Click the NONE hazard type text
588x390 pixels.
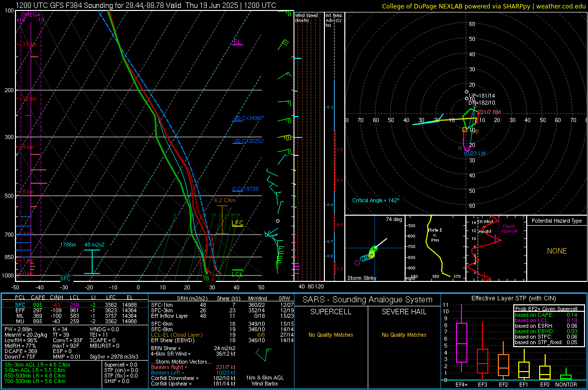coord(557,251)
